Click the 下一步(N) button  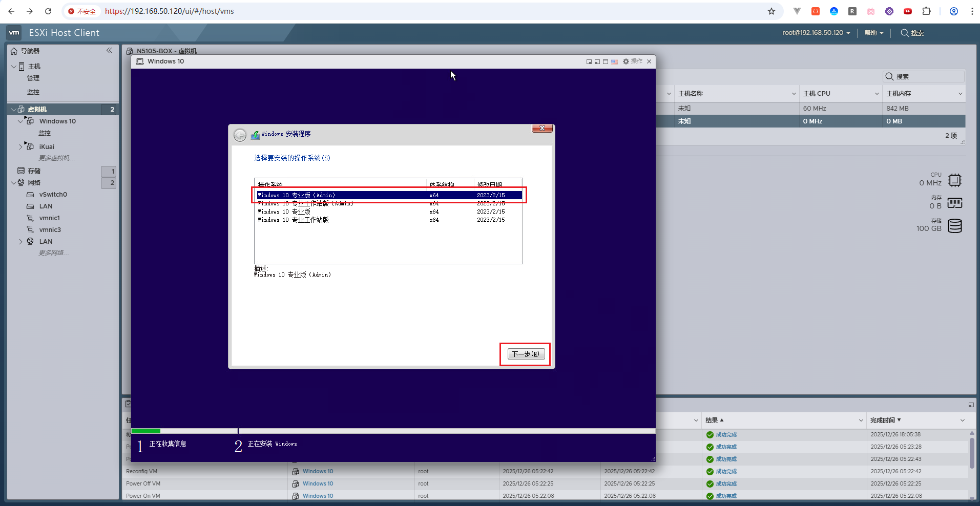click(526, 354)
